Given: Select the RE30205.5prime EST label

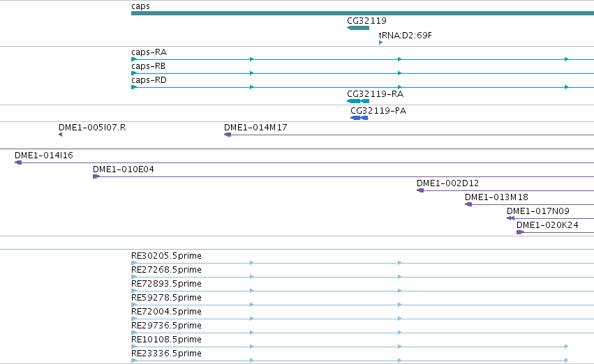Looking at the screenshot, I should coord(166,256).
